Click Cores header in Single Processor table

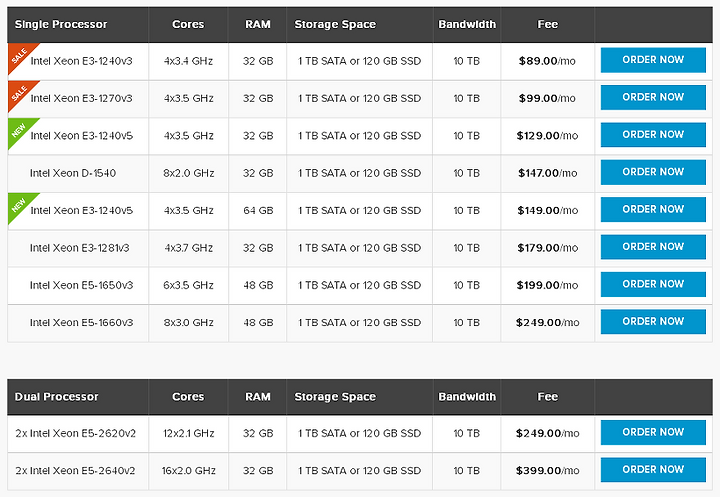coord(188,24)
